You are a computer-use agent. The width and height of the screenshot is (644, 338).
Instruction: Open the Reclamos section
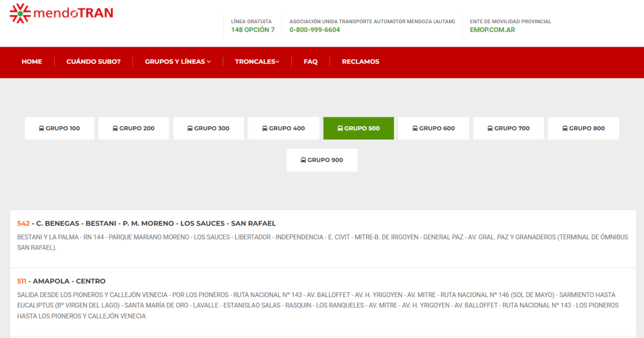[360, 62]
